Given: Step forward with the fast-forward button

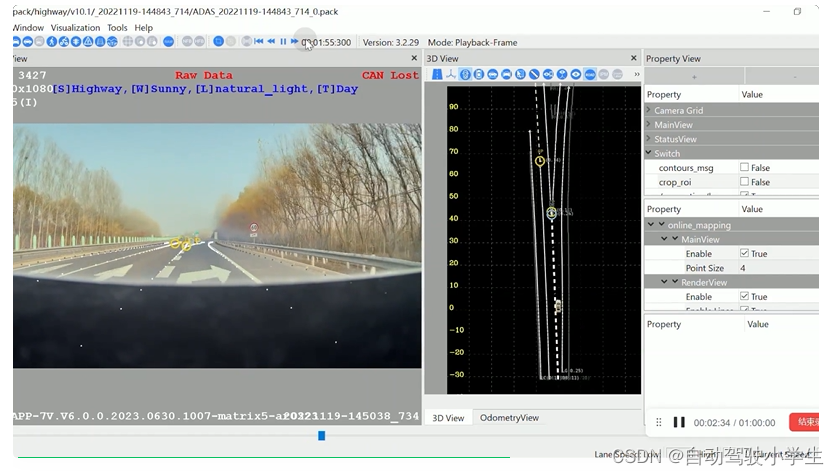Looking at the screenshot, I should tap(294, 42).
